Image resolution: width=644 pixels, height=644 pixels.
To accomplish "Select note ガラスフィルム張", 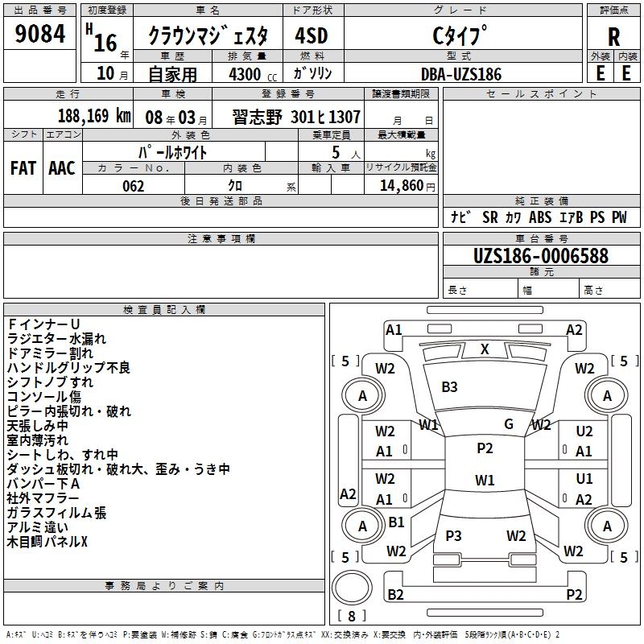I will tap(56, 513).
